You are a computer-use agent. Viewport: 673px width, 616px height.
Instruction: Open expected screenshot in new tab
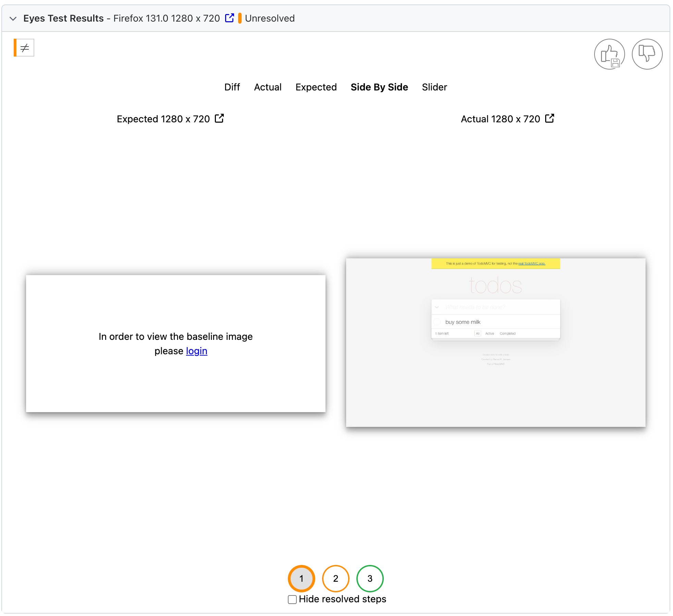tap(219, 119)
